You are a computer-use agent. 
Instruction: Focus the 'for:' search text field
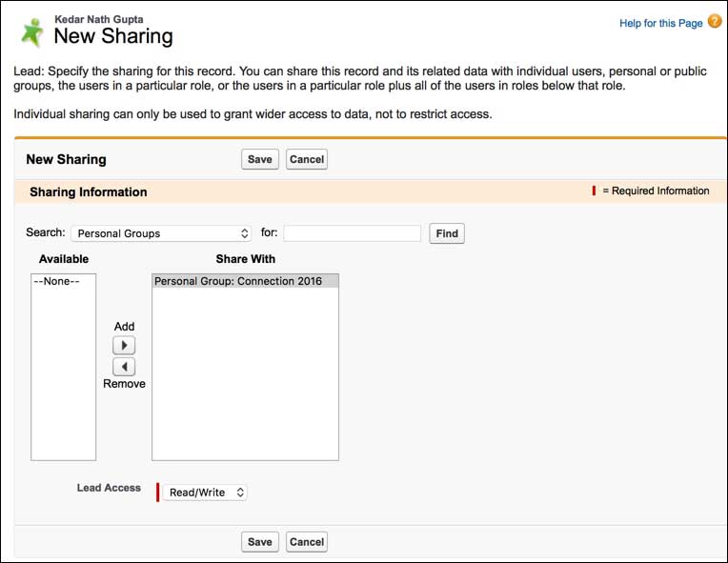pos(352,233)
